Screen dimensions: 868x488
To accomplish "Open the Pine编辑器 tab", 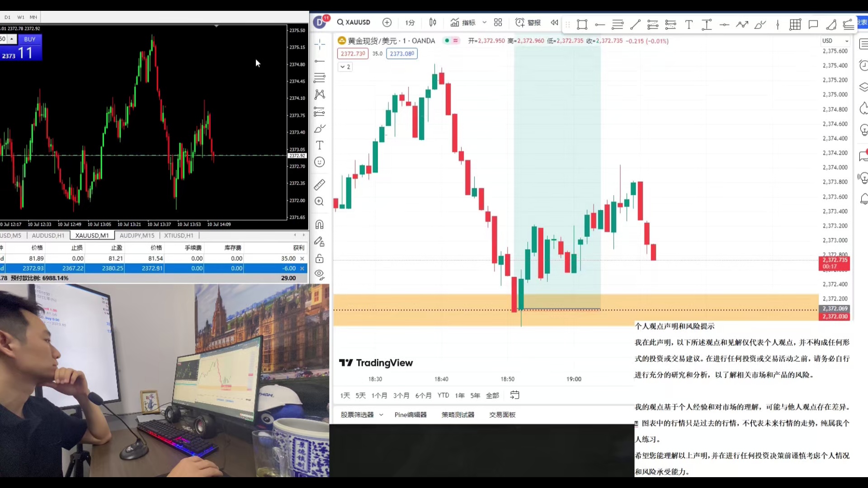I will pyautogui.click(x=410, y=415).
